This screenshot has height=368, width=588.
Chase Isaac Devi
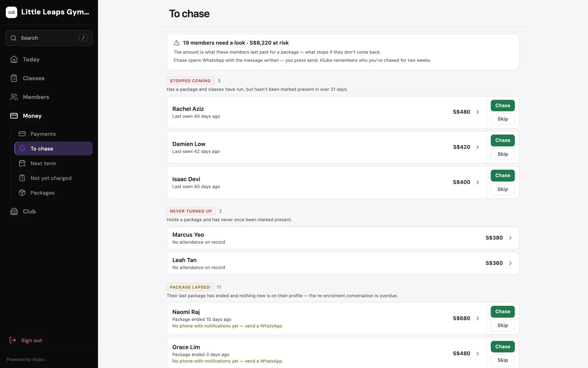[x=503, y=175]
